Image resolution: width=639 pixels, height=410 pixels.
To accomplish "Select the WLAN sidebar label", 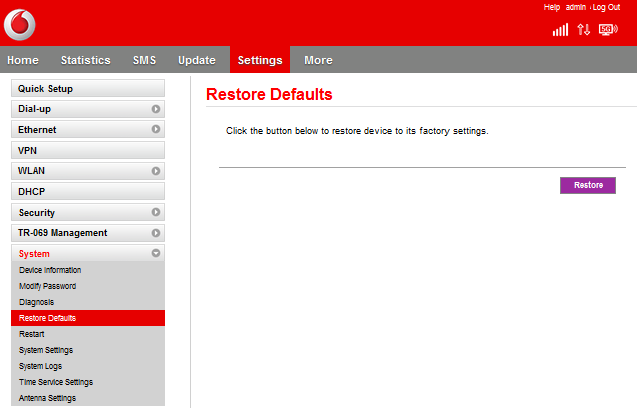I will (31, 171).
